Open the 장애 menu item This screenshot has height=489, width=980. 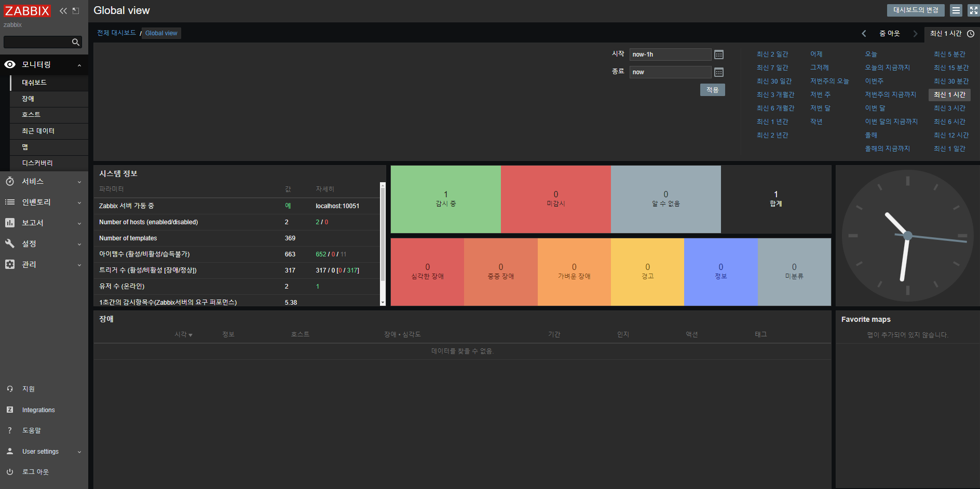coord(49,99)
